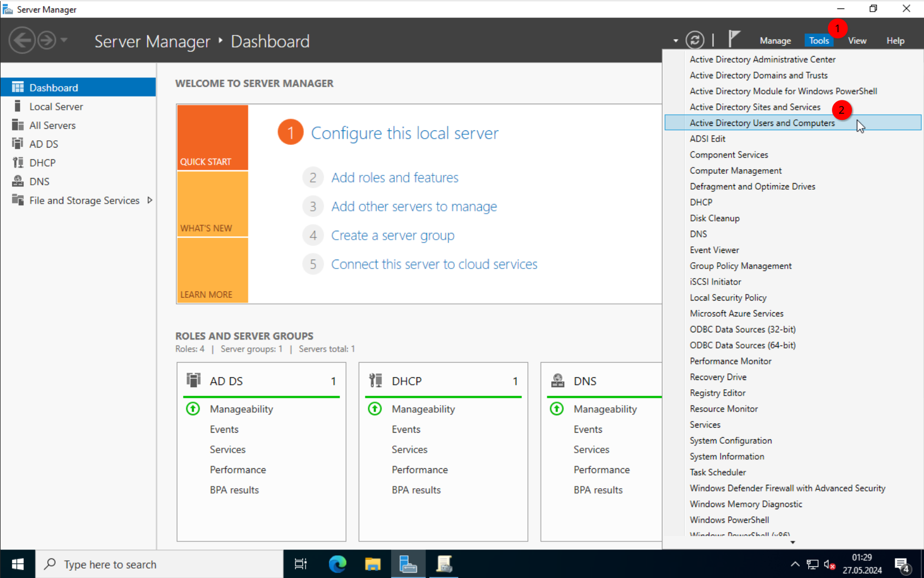Screen dimensions: 924x578
Task: Click Server Manager taskbar icon
Action: coord(408,564)
